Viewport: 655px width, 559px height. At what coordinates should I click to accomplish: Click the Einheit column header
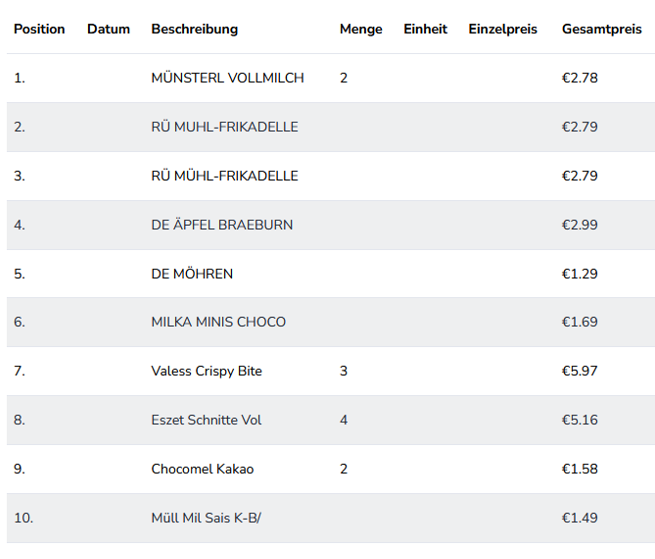pyautogui.click(x=425, y=29)
